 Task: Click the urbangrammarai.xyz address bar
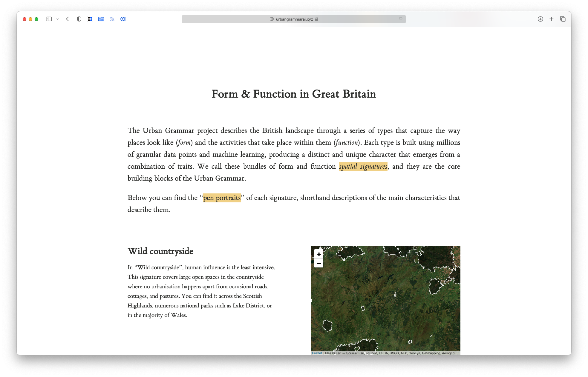click(294, 19)
